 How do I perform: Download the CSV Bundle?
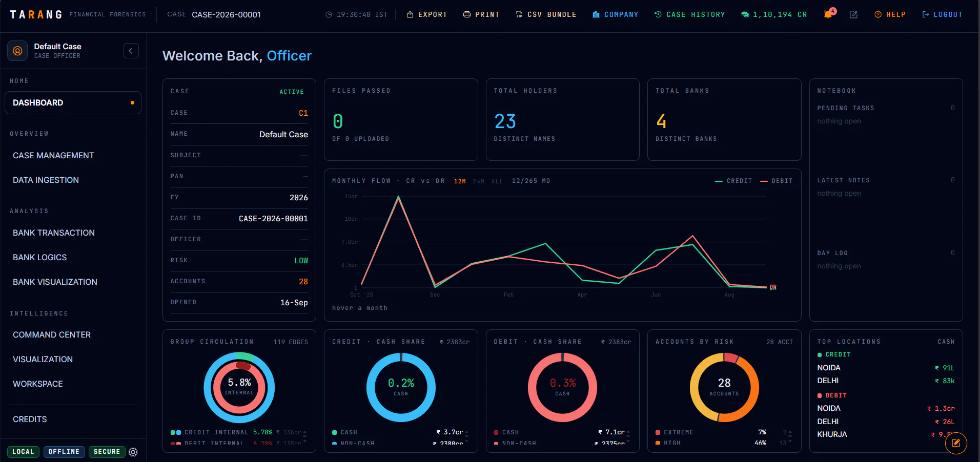[546, 14]
